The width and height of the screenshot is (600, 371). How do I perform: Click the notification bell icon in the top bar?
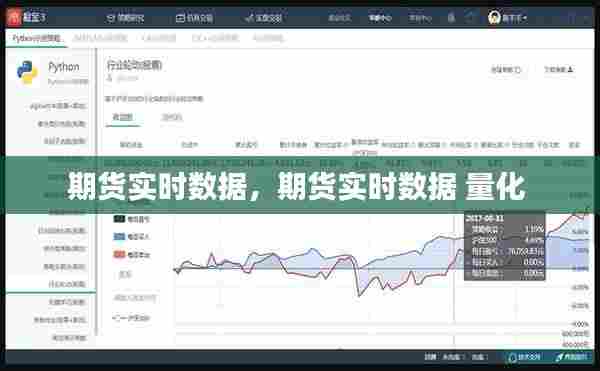click(x=452, y=17)
